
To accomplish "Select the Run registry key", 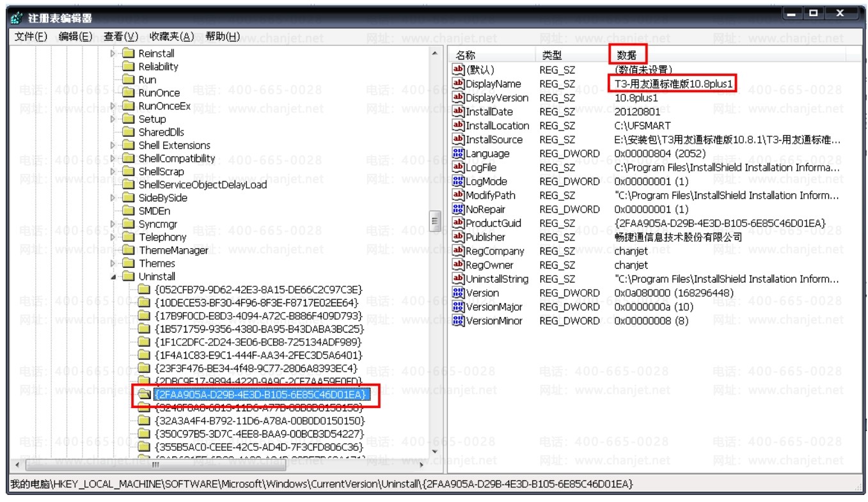I will pos(147,80).
